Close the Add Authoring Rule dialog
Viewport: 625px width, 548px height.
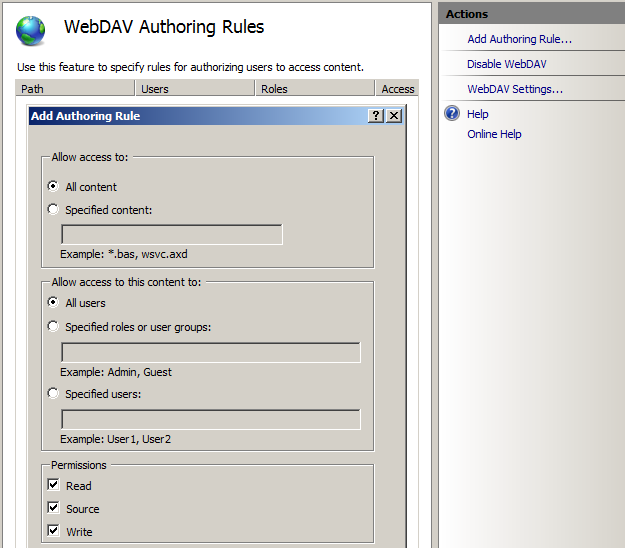[x=394, y=116]
